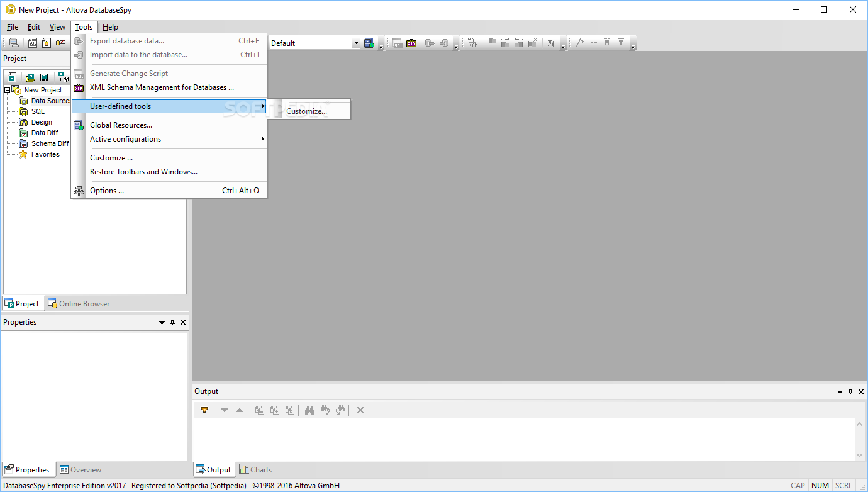Click the Export data toolbar icon
The height and width of the screenshot is (492, 868).
pos(430,43)
